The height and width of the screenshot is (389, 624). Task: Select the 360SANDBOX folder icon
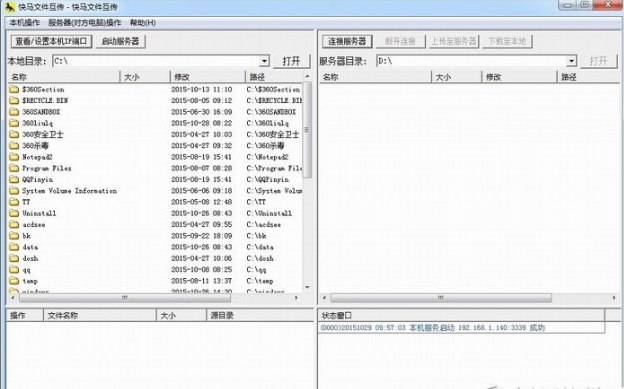(x=14, y=111)
